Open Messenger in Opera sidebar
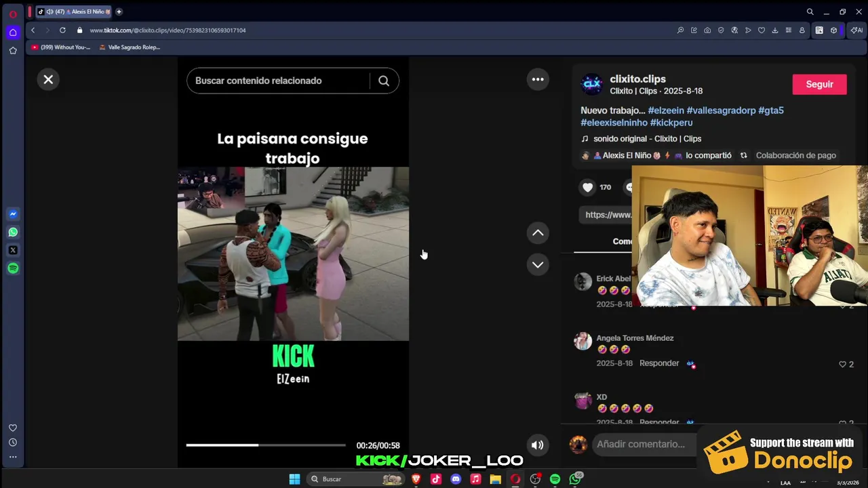The image size is (868, 488). pos(13,213)
